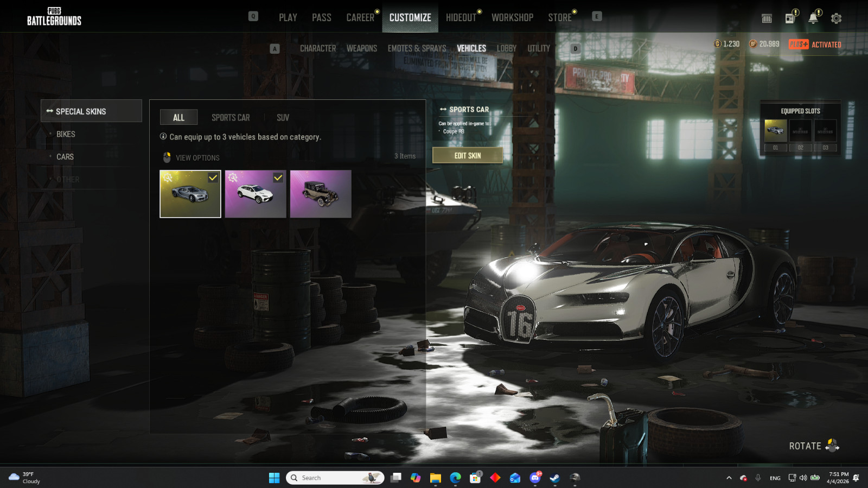868x488 pixels.
Task: Click the G-Coin currency icon
Action: (x=717, y=44)
